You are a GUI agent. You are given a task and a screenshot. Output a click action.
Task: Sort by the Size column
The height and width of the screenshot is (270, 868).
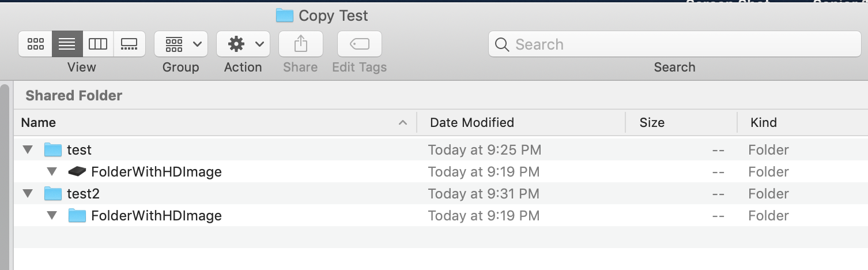click(x=652, y=122)
